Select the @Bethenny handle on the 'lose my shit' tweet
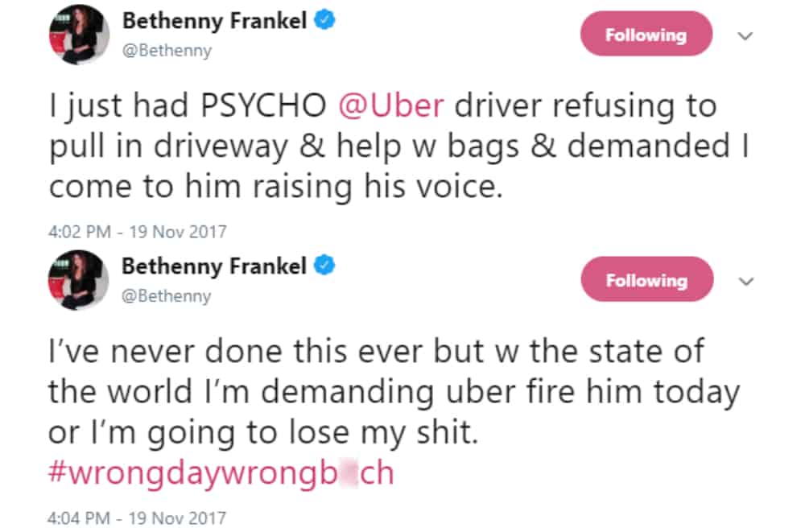This screenshot has height=532, width=805. pyautogui.click(x=166, y=295)
